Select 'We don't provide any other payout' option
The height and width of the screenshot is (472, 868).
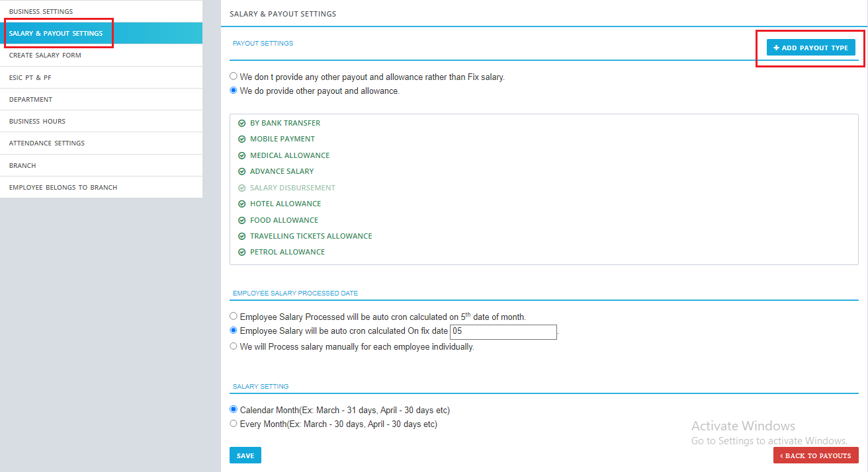(x=234, y=77)
